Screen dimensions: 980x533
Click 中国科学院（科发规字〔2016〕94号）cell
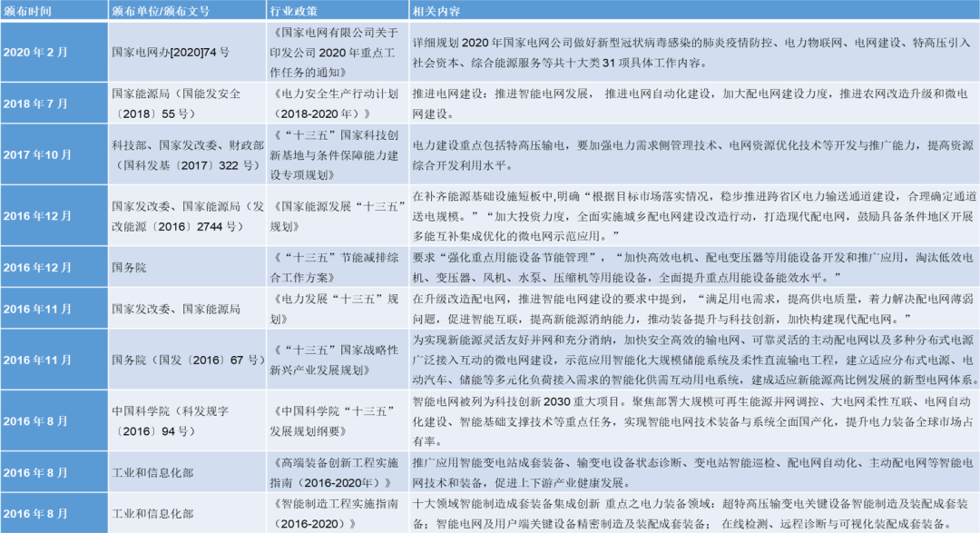pos(188,421)
